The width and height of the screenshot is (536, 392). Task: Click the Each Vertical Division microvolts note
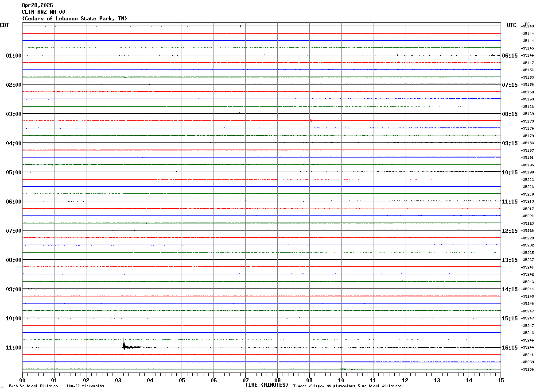click(56, 386)
